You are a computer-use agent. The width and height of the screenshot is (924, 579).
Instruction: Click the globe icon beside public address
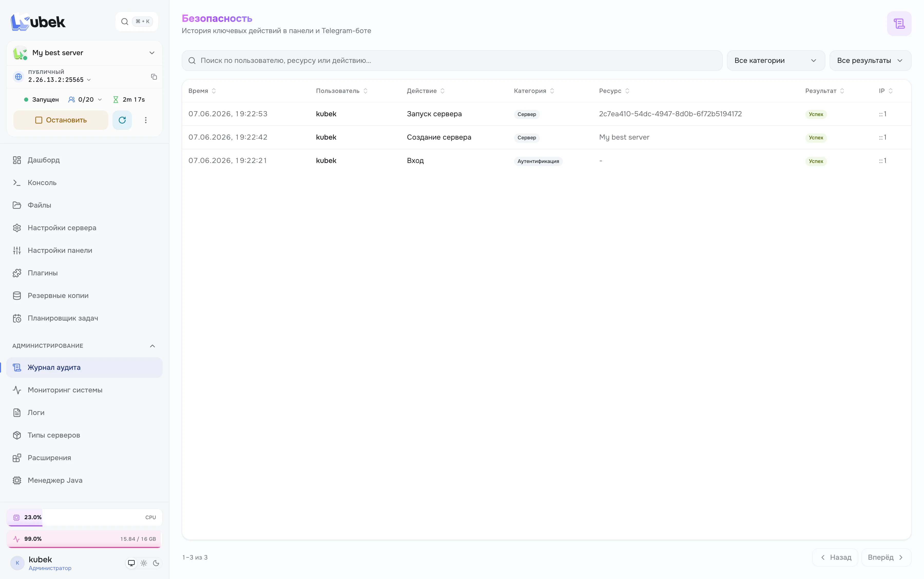tap(18, 76)
